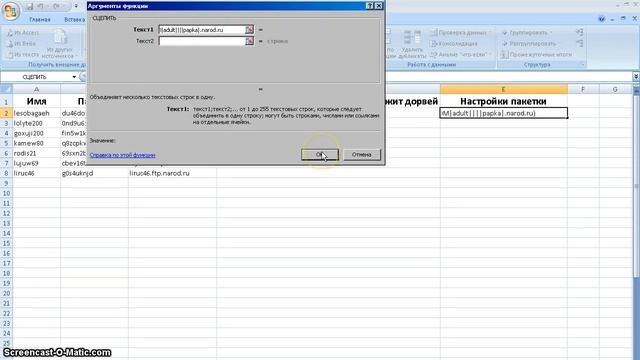Collapse dialog via Текст1 range selector

pyautogui.click(x=249, y=30)
